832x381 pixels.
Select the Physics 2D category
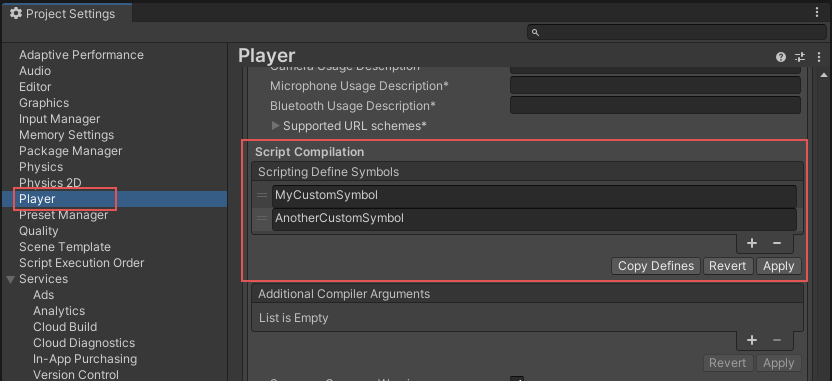pyautogui.click(x=50, y=183)
